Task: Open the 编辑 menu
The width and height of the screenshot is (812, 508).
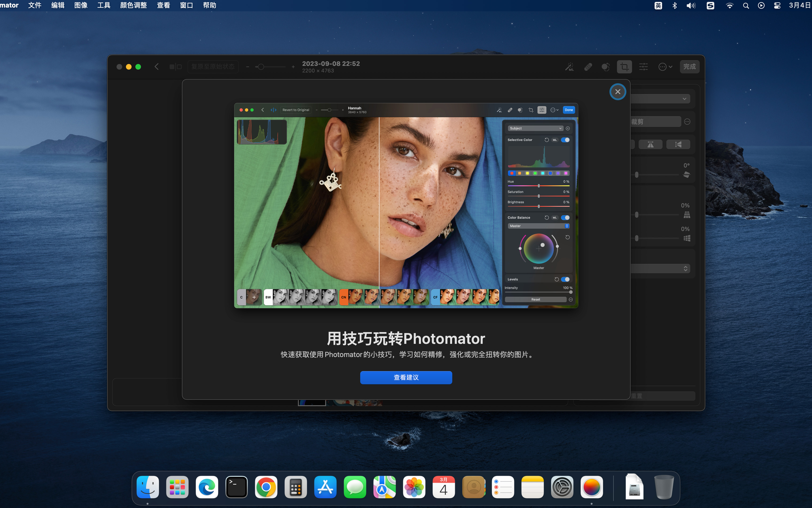Action: (58, 5)
